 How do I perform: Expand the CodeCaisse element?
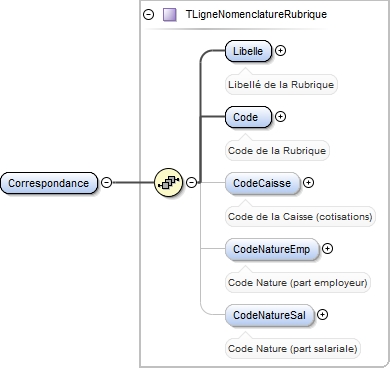tap(308, 183)
